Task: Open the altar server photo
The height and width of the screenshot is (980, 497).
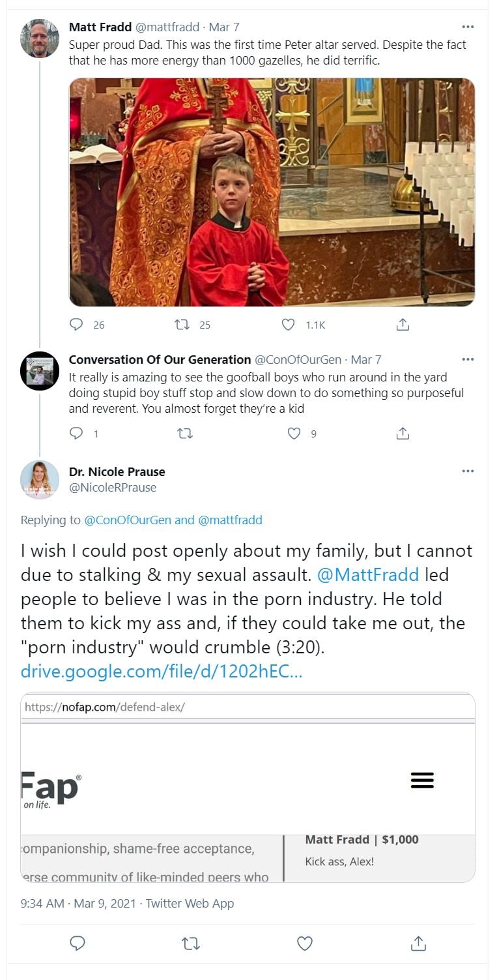Action: point(272,192)
